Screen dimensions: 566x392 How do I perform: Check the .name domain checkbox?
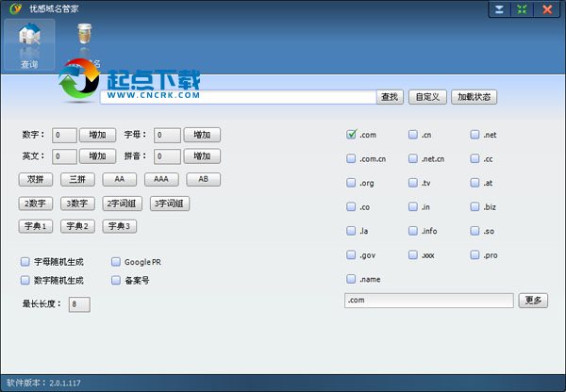(351, 279)
